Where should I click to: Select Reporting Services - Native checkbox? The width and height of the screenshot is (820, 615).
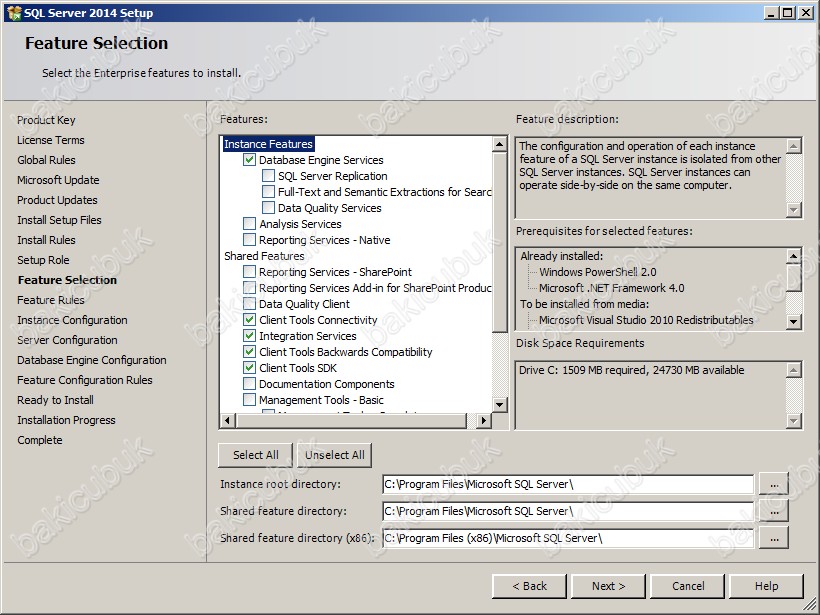tap(249, 240)
